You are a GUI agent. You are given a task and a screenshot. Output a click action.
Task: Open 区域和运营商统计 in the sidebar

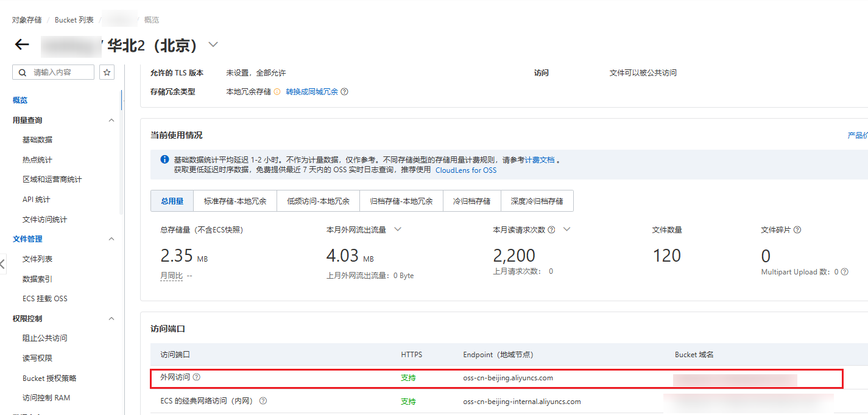pos(52,180)
